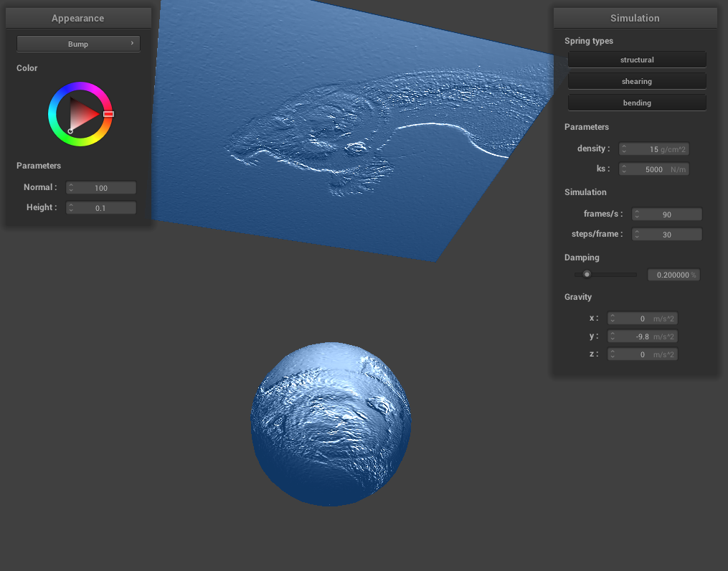The width and height of the screenshot is (728, 571).
Task: Click inside the color wheel triangle
Action: click(82, 115)
